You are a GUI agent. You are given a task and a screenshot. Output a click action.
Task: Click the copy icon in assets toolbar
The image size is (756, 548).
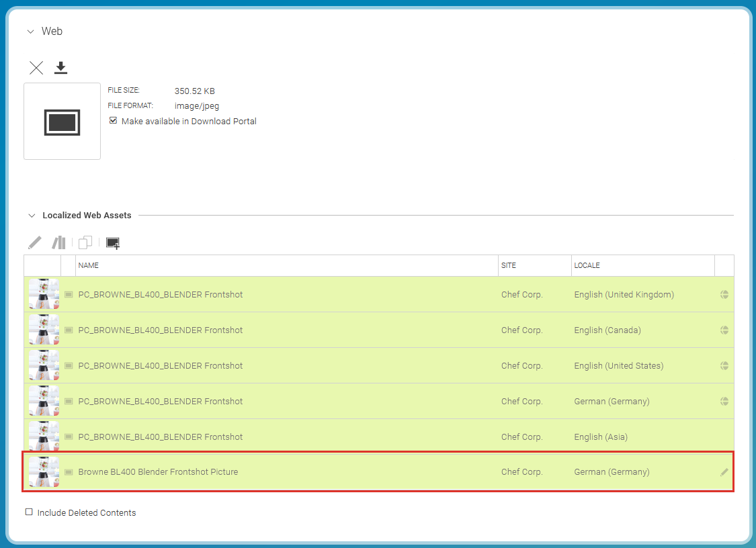[85, 242]
